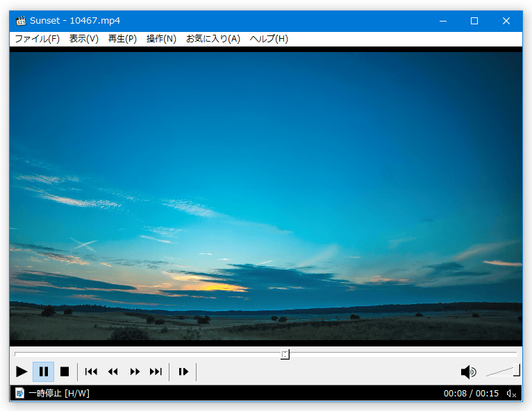532x411 pixels.
Task: Click the volume slider handle
Action: coord(517,370)
